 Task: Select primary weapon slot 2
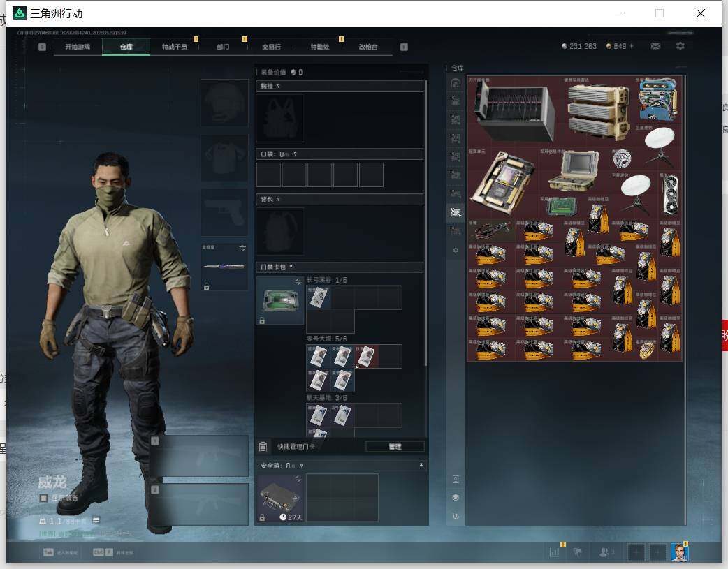point(198,505)
